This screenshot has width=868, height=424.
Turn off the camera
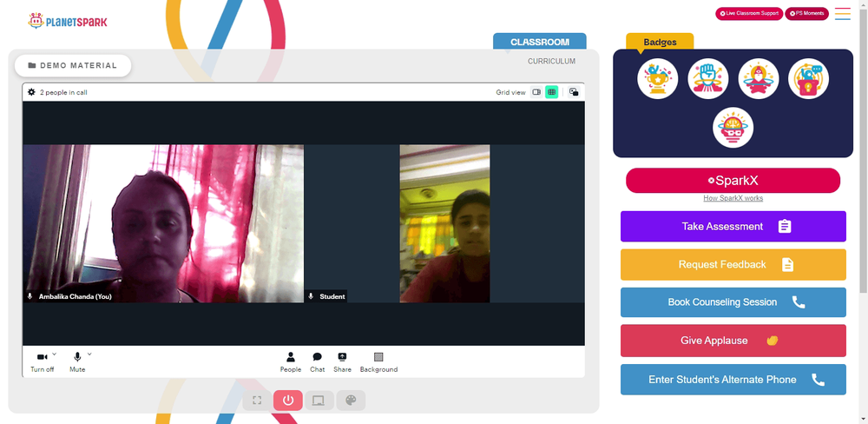click(42, 362)
